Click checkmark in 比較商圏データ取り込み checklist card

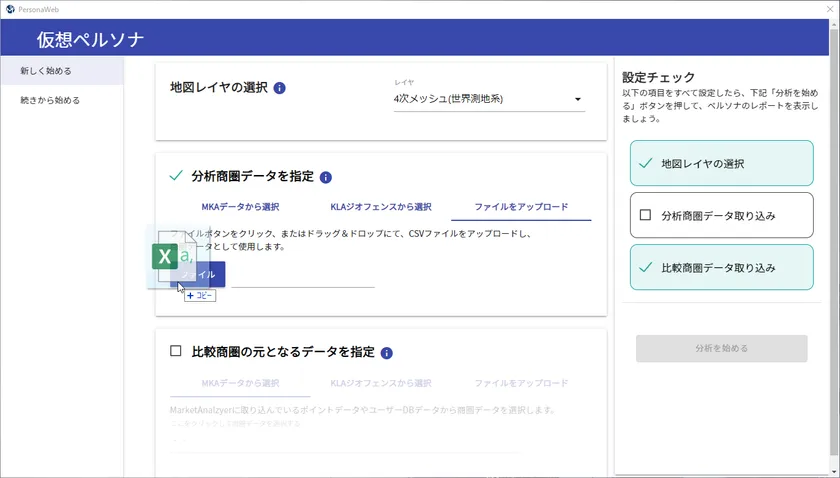(645, 267)
